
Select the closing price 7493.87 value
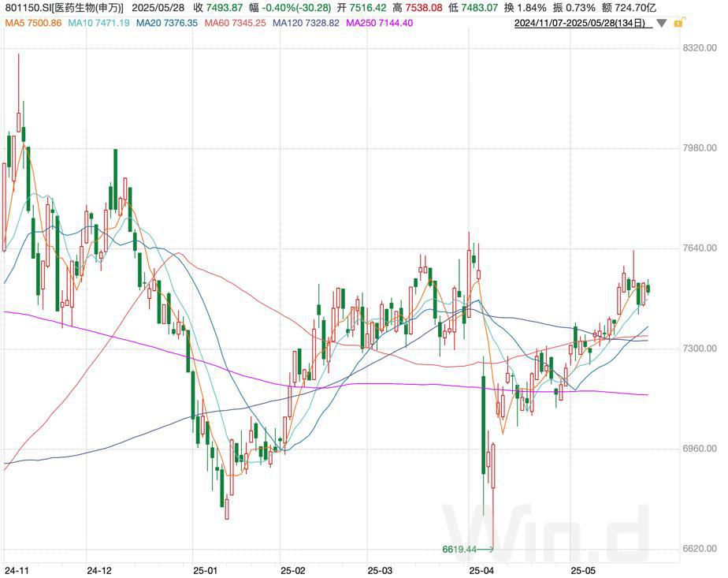coord(225,8)
